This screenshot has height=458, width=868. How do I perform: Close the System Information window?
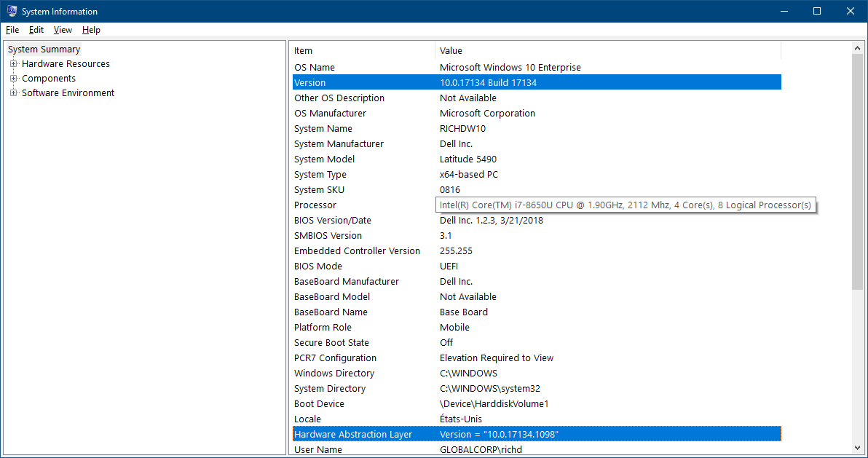pyautogui.click(x=851, y=11)
